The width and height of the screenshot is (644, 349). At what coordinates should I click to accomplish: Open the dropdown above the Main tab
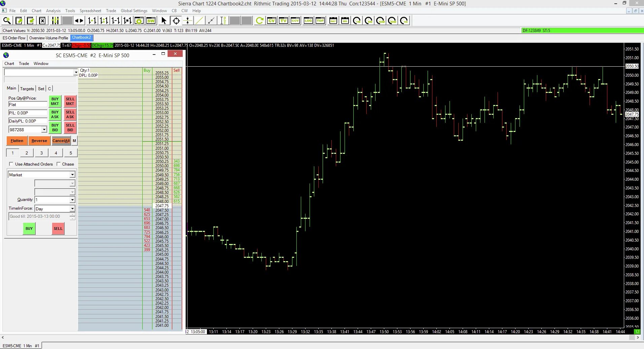pos(76,72)
